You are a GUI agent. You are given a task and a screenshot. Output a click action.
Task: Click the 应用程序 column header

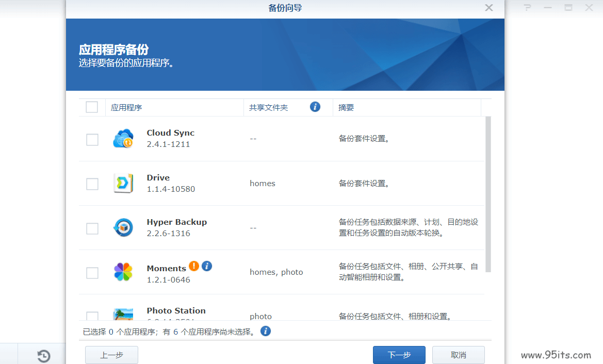click(174, 108)
